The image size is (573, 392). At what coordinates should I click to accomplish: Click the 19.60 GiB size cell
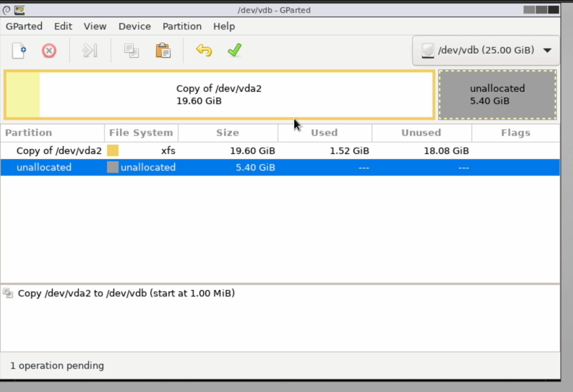click(x=252, y=151)
